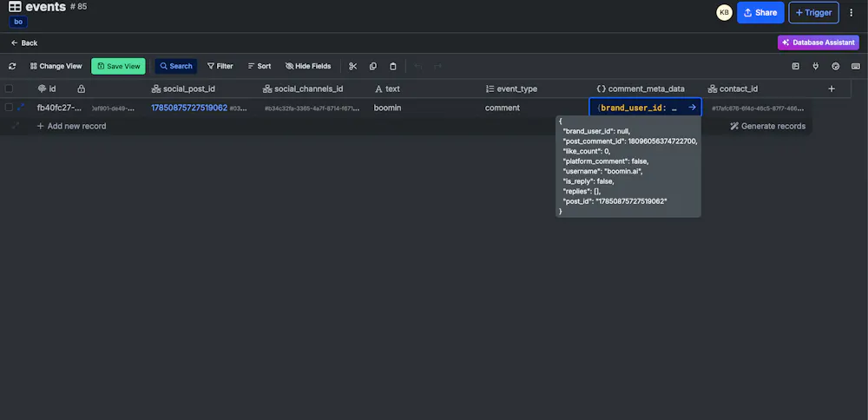Click the redo arrow icon
This screenshot has height=420, width=868.
pyautogui.click(x=437, y=67)
